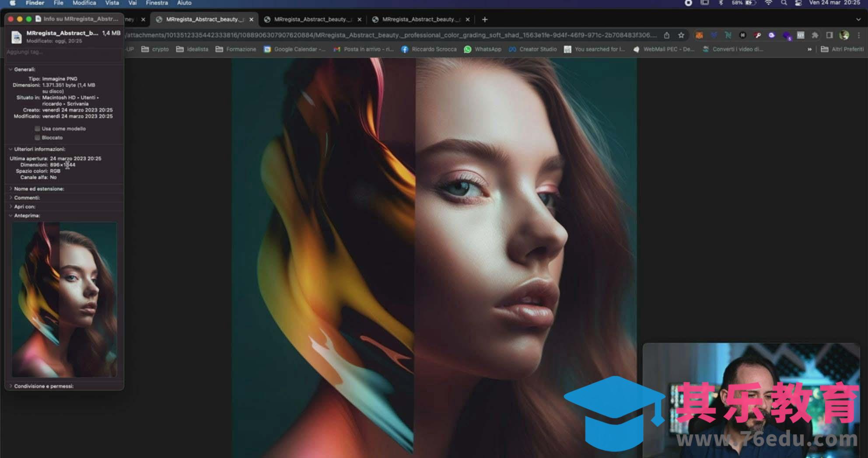Image resolution: width=868 pixels, height=458 pixels.
Task: Collapse the 'Anteprima' section
Action: tap(11, 216)
